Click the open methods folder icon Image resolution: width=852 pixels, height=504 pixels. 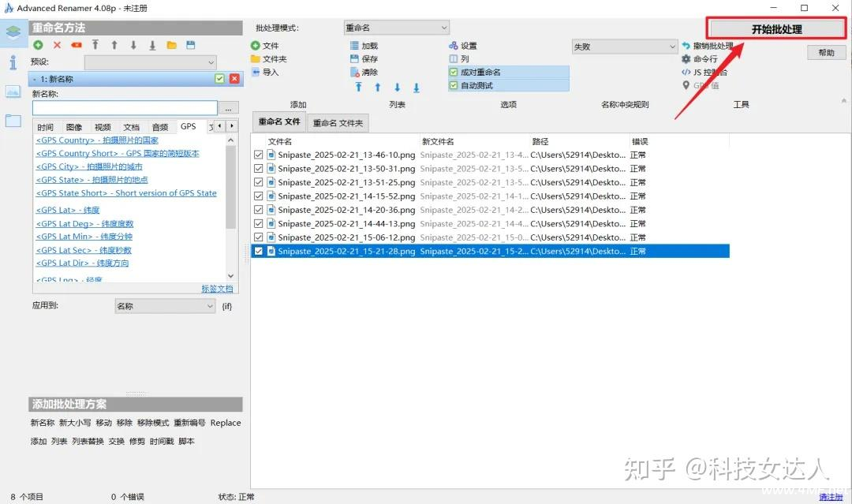(171, 46)
